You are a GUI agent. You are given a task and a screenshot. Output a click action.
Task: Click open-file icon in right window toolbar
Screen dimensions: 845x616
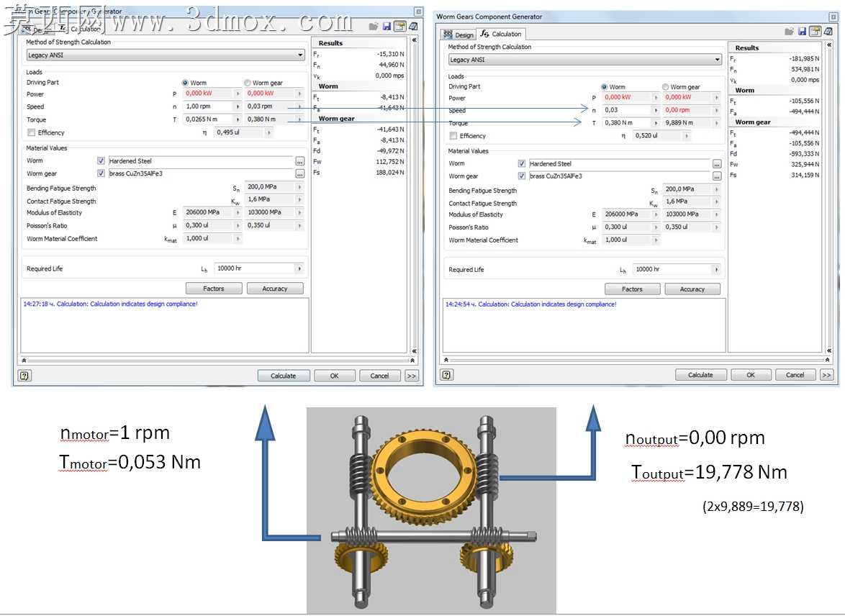click(789, 32)
